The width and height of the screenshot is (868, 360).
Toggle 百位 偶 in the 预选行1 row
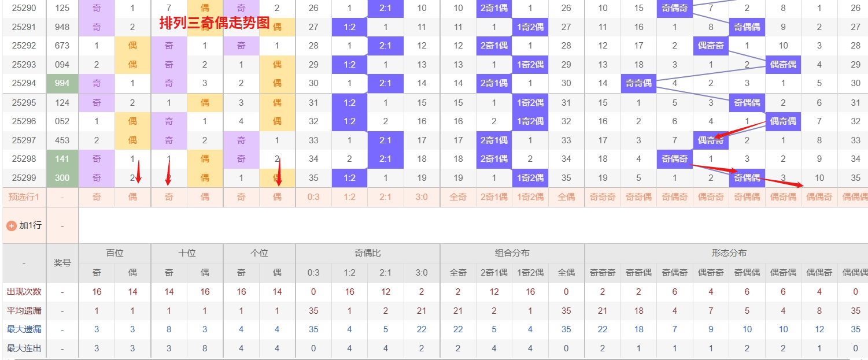(132, 197)
